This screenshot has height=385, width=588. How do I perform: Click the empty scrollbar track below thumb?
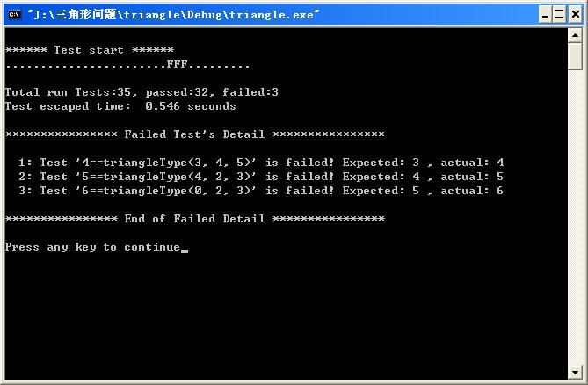click(x=575, y=217)
